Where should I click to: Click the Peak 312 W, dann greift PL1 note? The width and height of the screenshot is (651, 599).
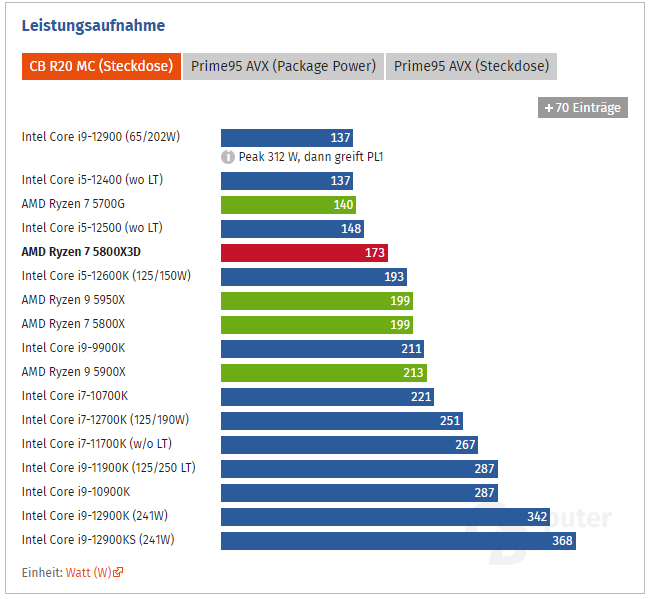click(x=311, y=157)
